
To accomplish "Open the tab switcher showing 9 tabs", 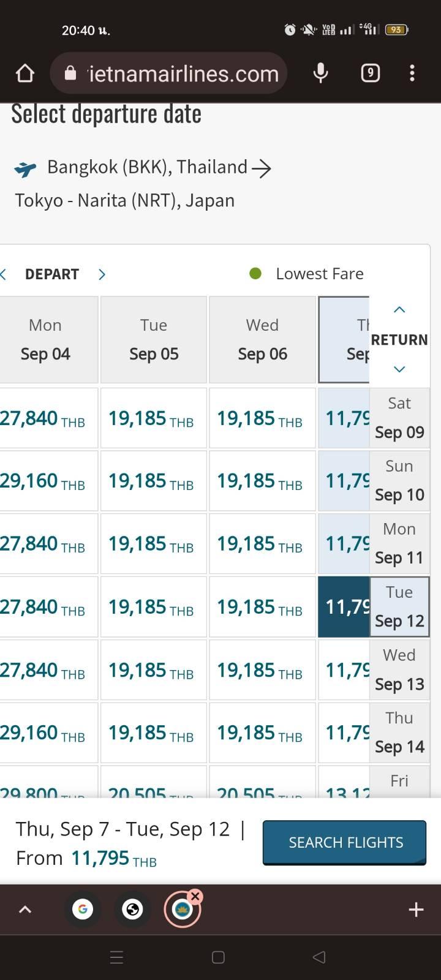I will coord(370,73).
